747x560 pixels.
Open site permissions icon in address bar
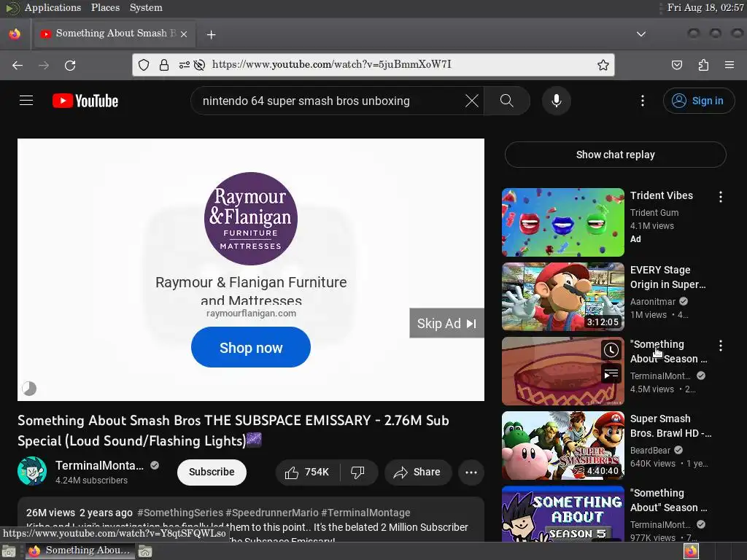184,65
